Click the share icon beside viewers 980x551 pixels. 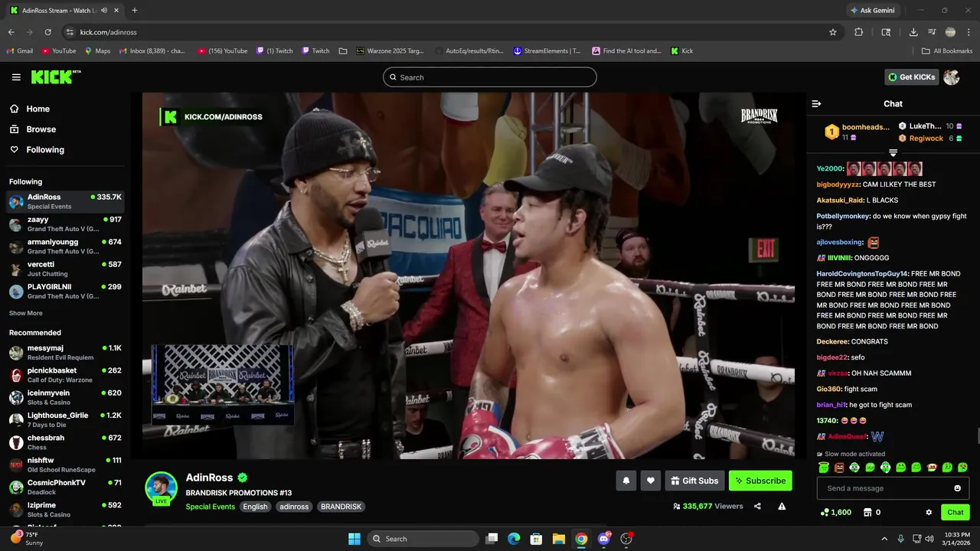[x=757, y=506]
